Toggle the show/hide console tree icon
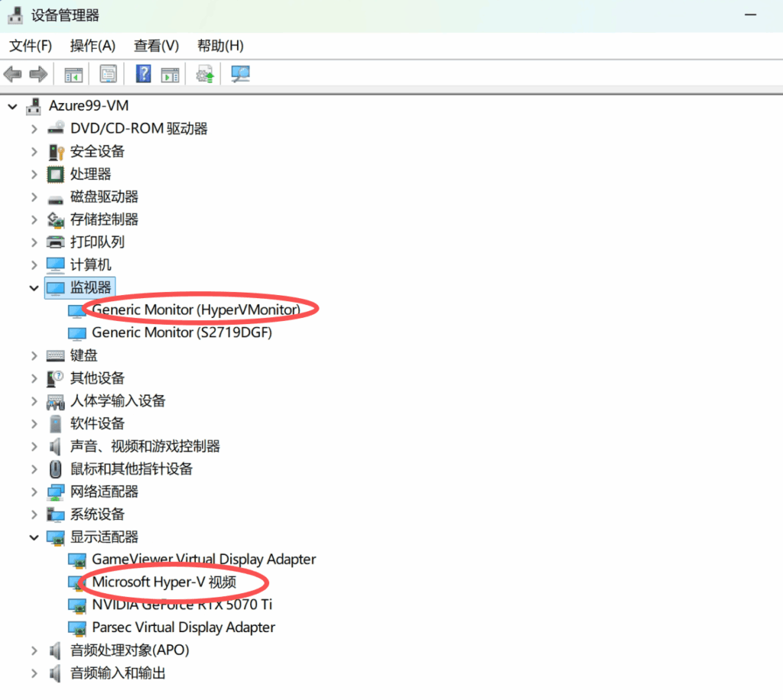The height and width of the screenshot is (700, 783). point(73,74)
